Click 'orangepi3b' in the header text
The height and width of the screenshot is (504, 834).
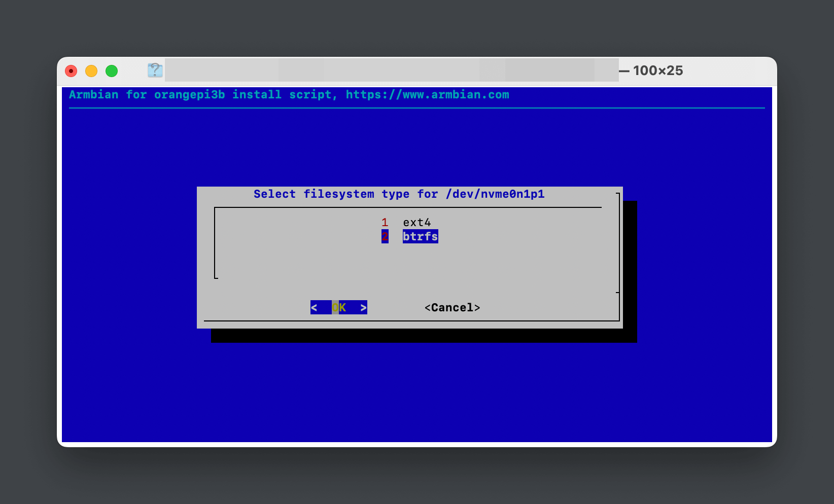coord(189,95)
